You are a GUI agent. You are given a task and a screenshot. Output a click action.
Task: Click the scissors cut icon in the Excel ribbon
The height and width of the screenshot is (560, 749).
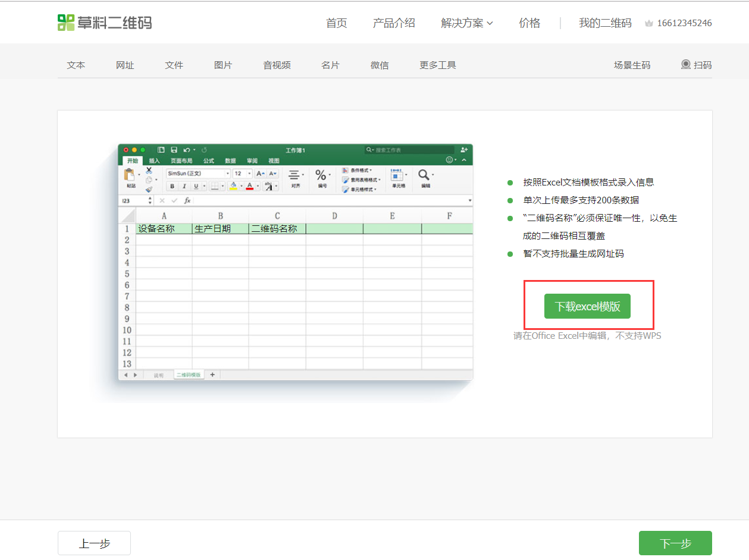[x=149, y=170]
